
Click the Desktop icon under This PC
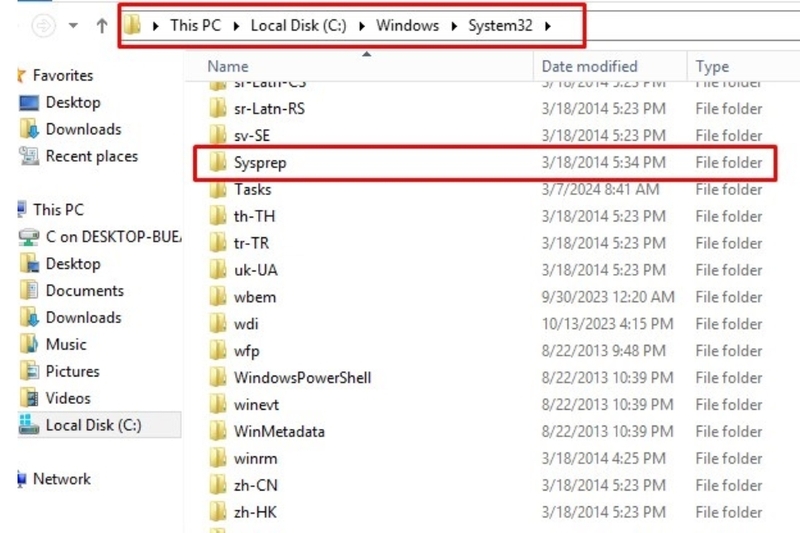(29, 264)
